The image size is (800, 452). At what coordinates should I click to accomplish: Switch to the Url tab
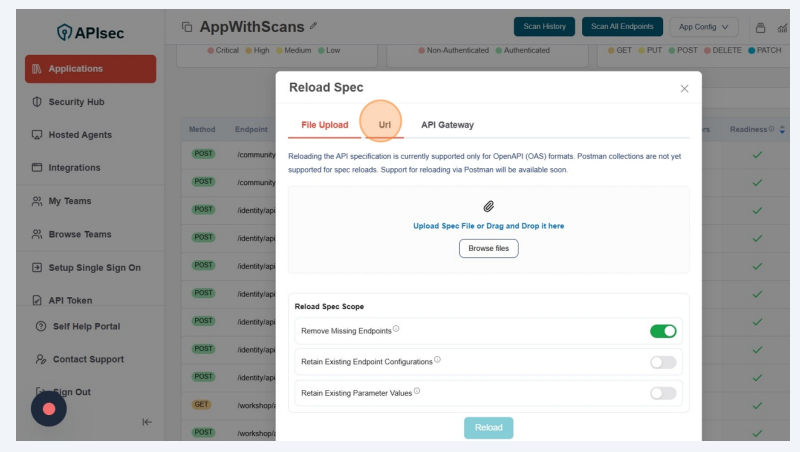click(x=385, y=125)
